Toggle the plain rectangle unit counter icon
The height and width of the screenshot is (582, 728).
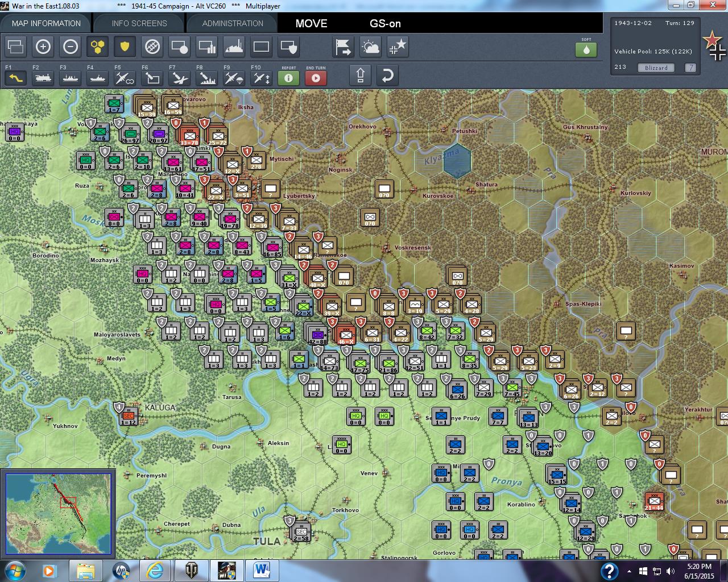261,47
